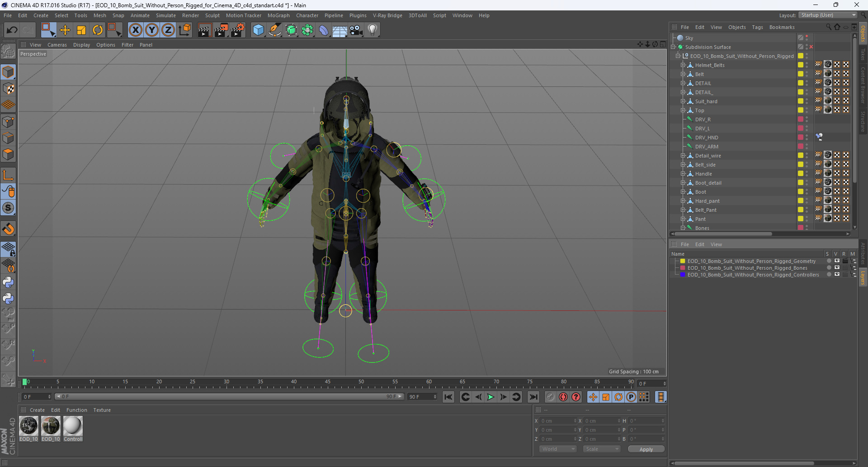
Task: Toggle solo for the Geometry layer
Action: pyautogui.click(x=829, y=261)
